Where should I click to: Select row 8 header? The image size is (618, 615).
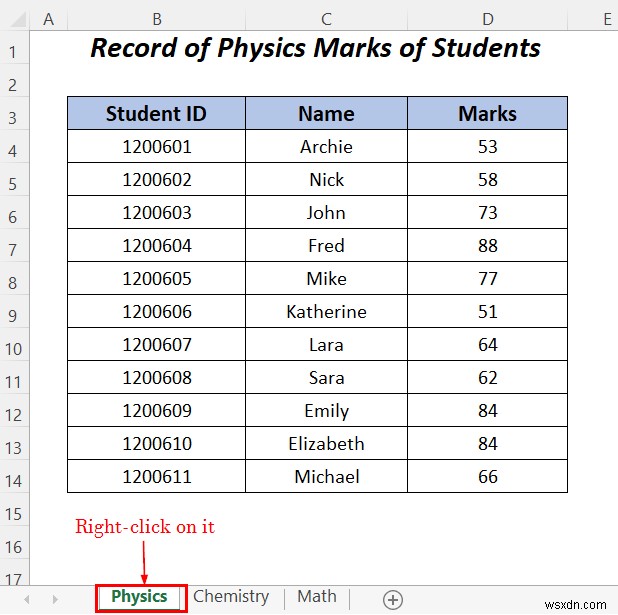pyautogui.click(x=14, y=278)
